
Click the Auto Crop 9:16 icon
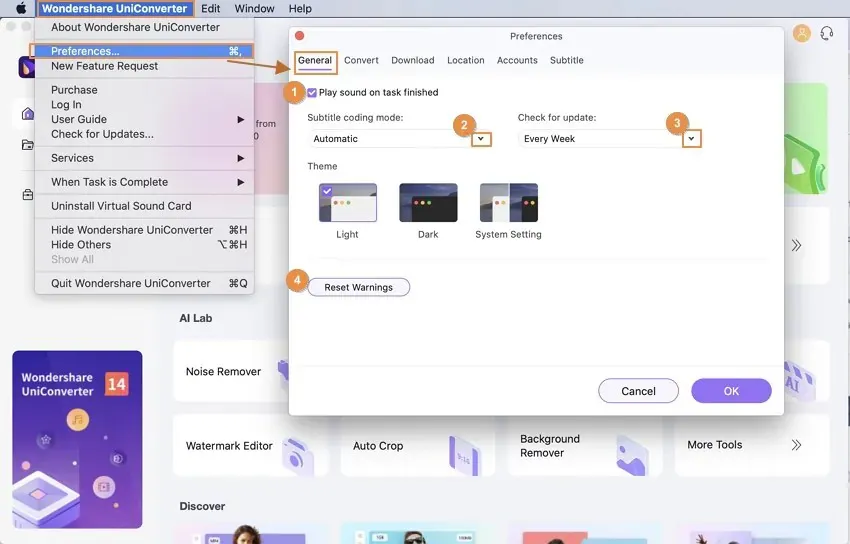(x=465, y=456)
